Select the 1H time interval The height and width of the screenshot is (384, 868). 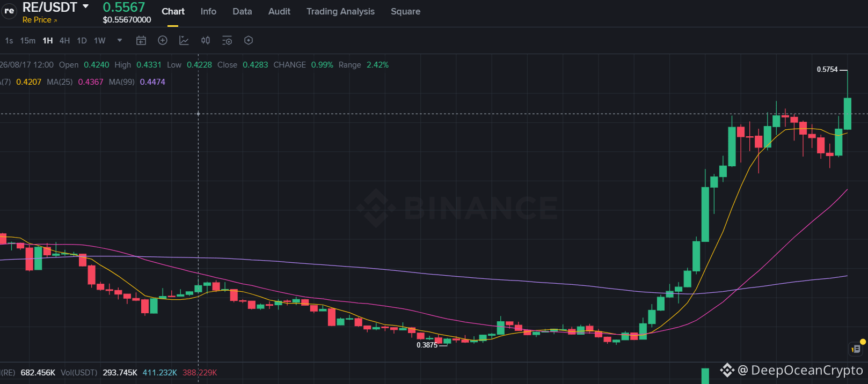[48, 41]
